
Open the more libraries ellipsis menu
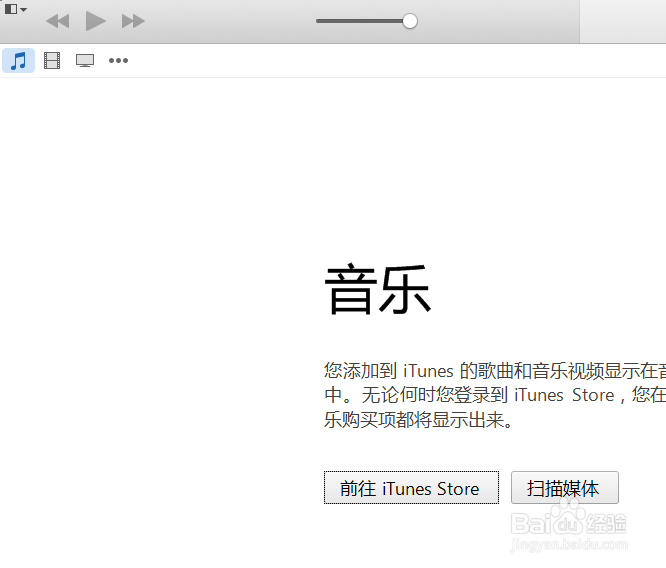pyautogui.click(x=118, y=60)
